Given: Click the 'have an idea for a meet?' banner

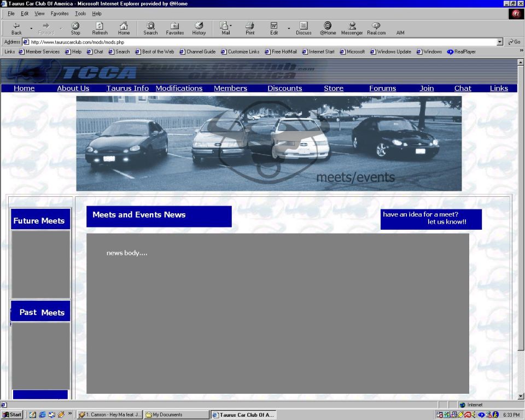Looking at the screenshot, I should pyautogui.click(x=431, y=219).
